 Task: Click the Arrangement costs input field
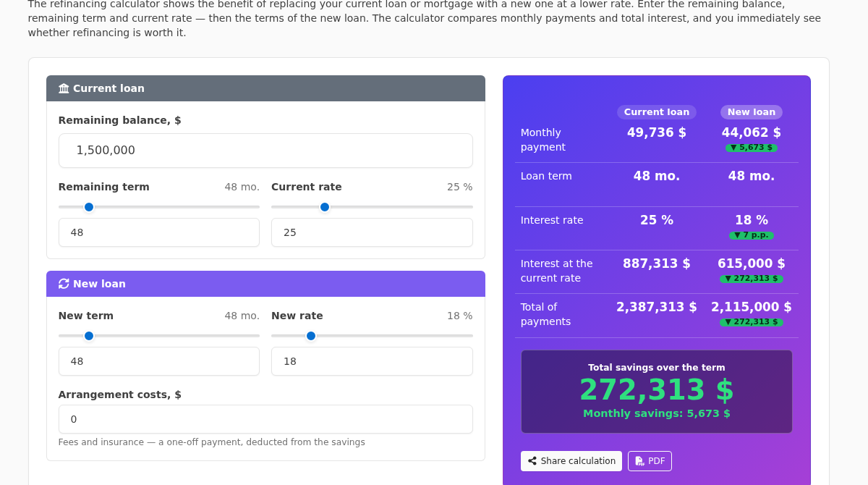coord(265,419)
